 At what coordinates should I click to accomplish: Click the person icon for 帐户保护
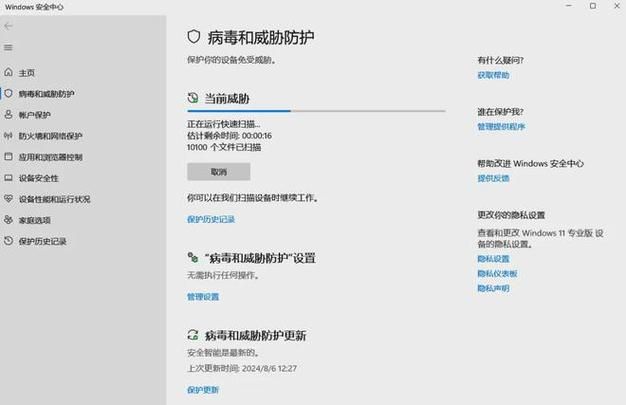pyautogui.click(x=8, y=115)
